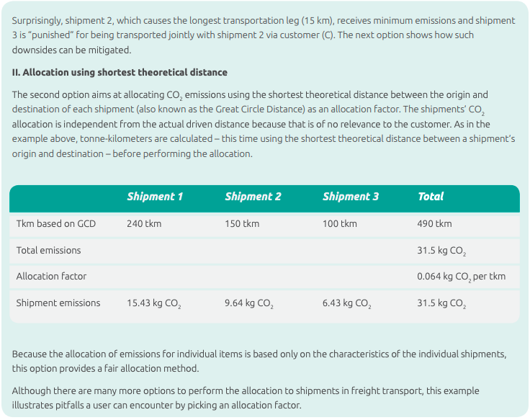Screen dimensions: 530x420
Task: Click the 9.64 kg CO2 cell
Action: point(248,303)
